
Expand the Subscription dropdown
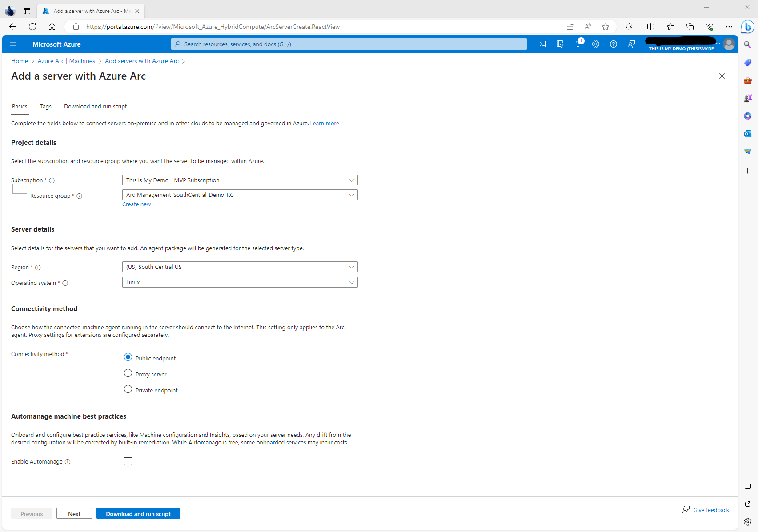240,180
